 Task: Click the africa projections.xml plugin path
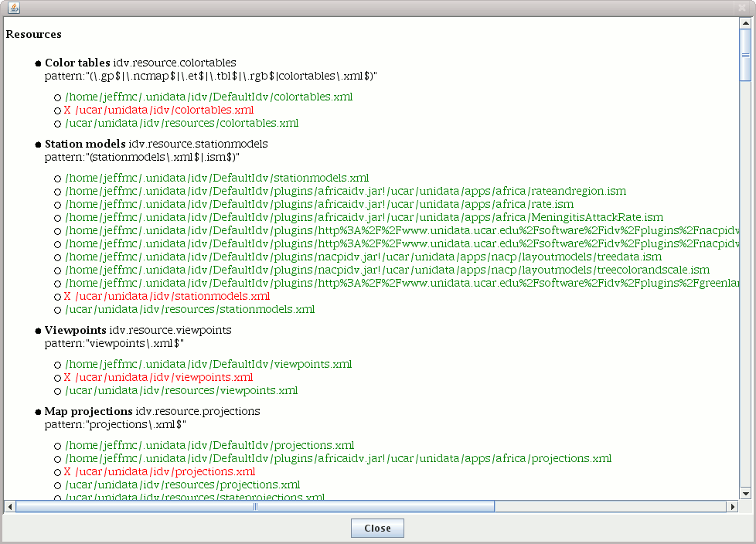coord(338,459)
